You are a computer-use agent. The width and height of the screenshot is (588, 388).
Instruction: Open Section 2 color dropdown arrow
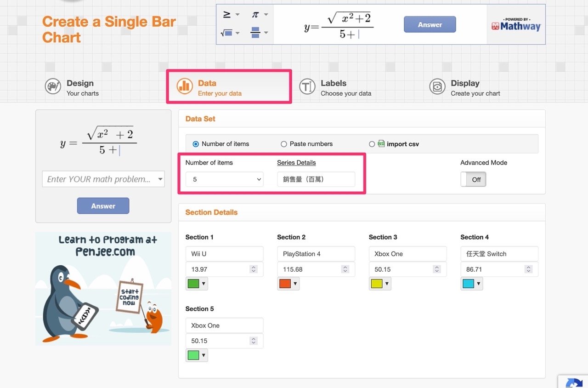295,284
